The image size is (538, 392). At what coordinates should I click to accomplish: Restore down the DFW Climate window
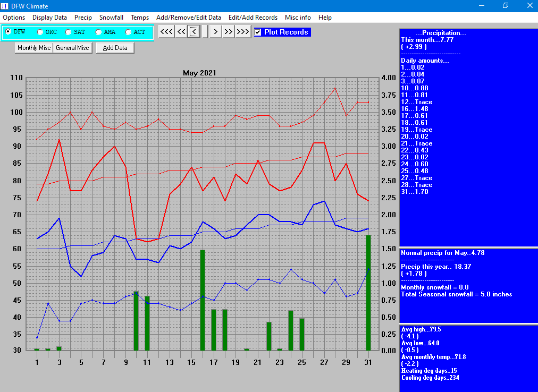506,6
